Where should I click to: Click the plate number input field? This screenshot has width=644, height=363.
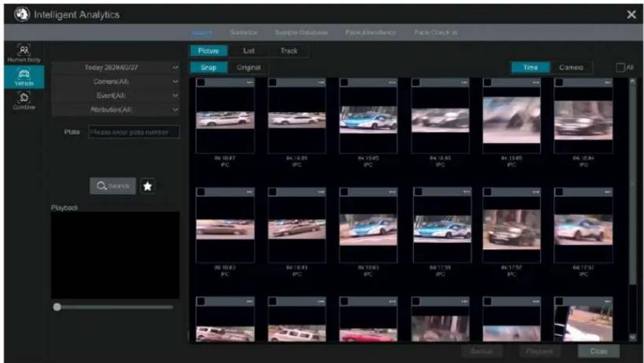[134, 132]
